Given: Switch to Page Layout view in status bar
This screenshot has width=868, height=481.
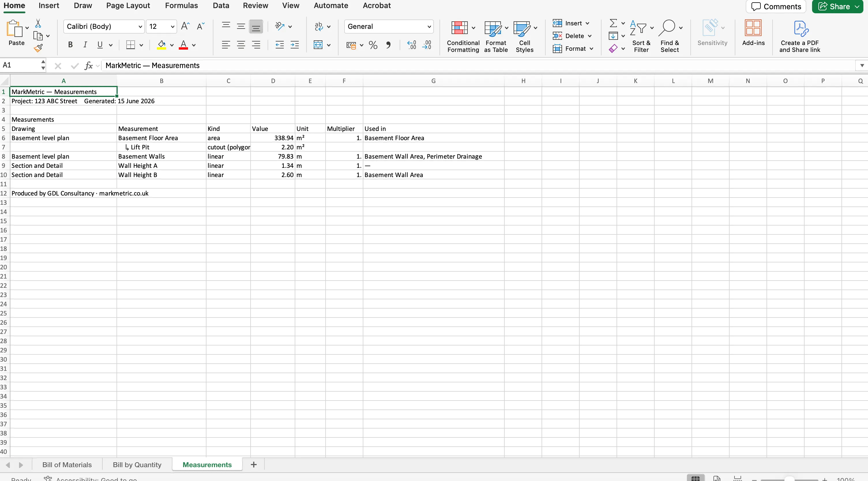Looking at the screenshot, I should tap(717, 478).
